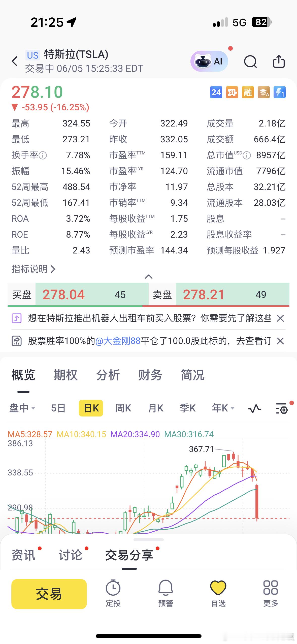Image resolution: width=297 pixels, height=644 pixels.
Task: Tap the 卖盘 ask price 278.21
Action: 204,295
